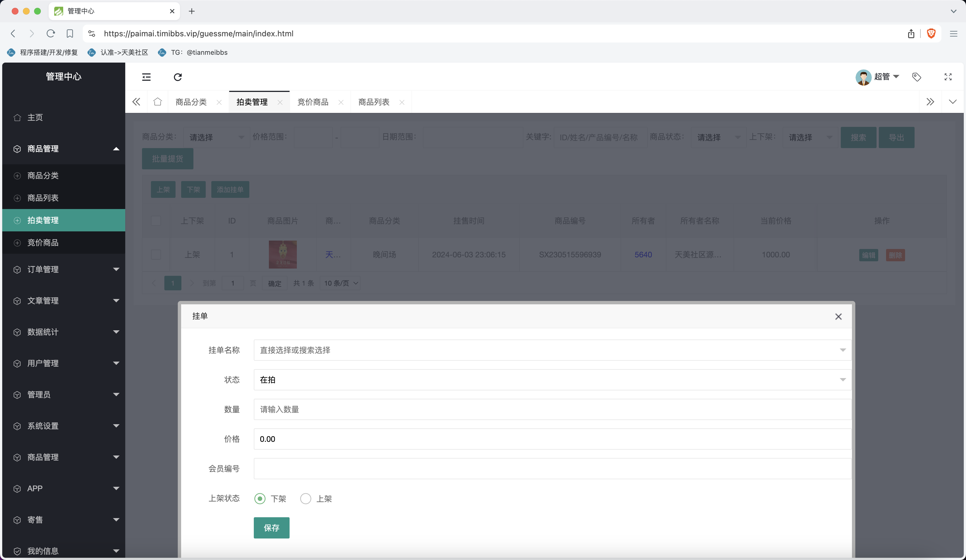966x560 pixels.
Task: Click the home icon in tab bar
Action: [x=158, y=102]
